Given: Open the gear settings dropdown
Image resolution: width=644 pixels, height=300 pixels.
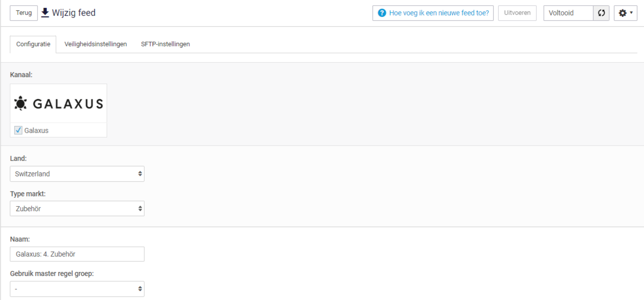Looking at the screenshot, I should coord(626,13).
